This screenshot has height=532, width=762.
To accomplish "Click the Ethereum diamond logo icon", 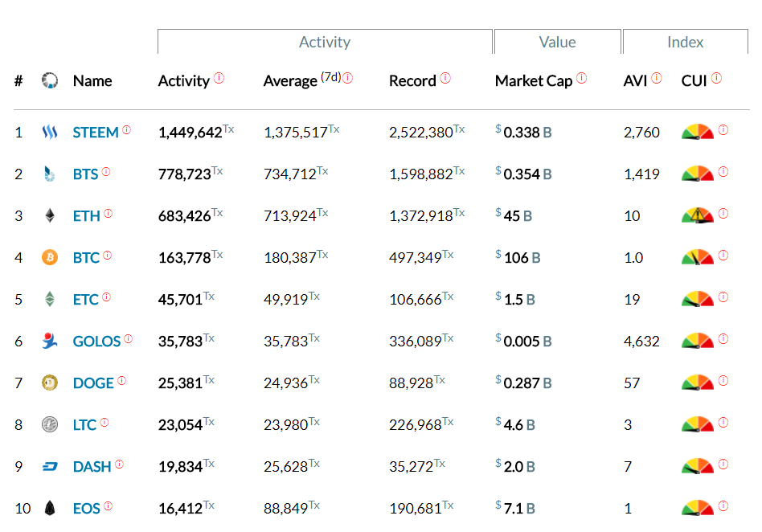I will (x=50, y=215).
